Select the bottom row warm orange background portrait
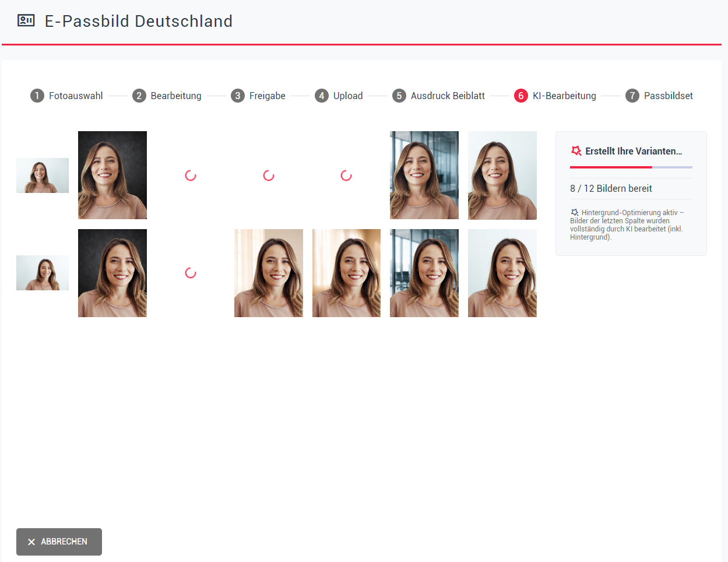Image resolution: width=728 pixels, height=562 pixels. pyautogui.click(x=346, y=273)
